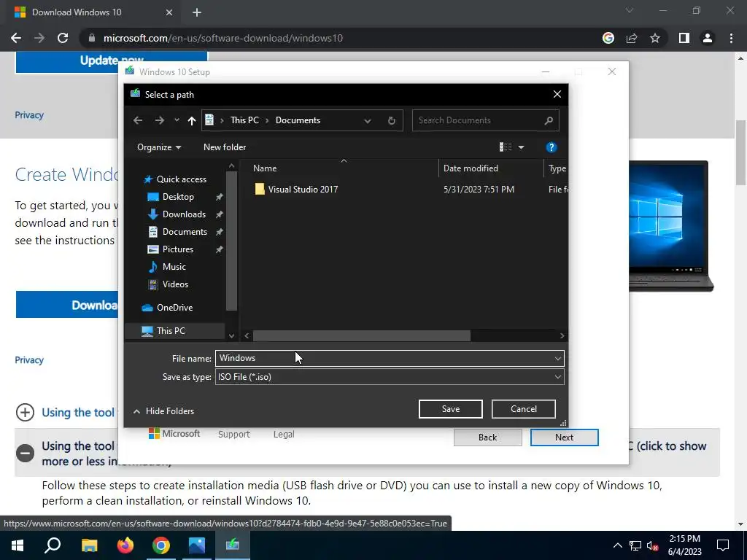Select the Visual Studio 2017 folder
Screen dimensions: 747x560
(303, 190)
